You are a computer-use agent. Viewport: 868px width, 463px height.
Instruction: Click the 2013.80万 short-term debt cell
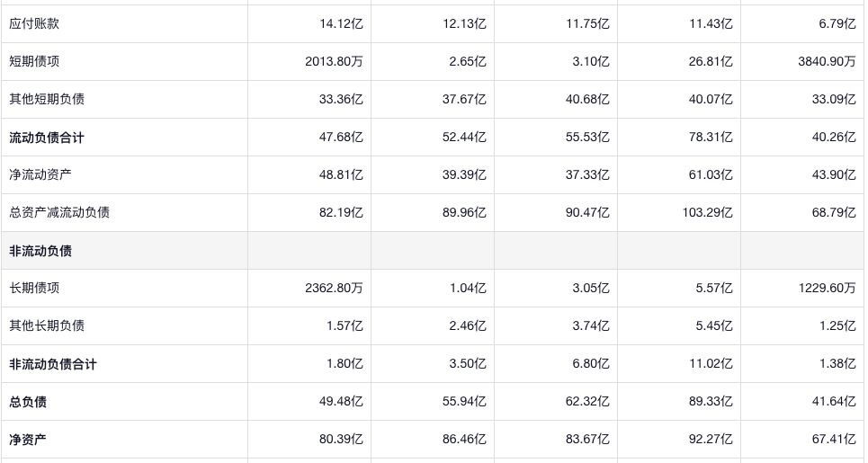[334, 62]
